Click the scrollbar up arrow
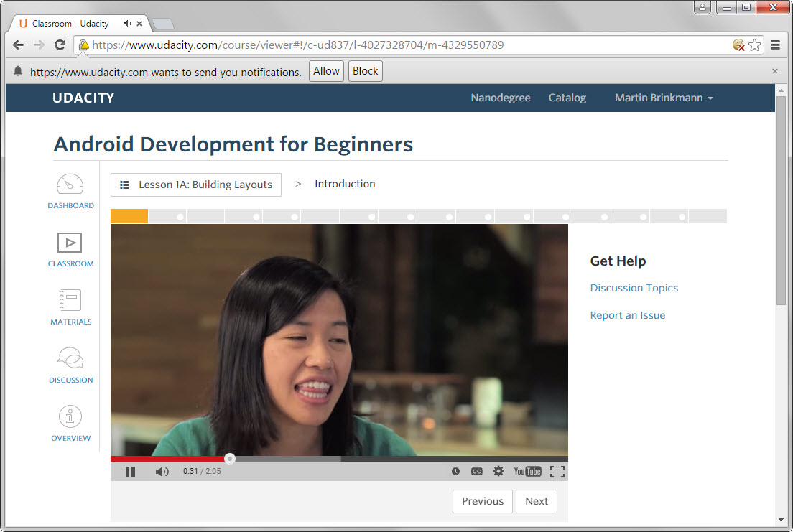This screenshot has width=793, height=532. click(x=781, y=90)
